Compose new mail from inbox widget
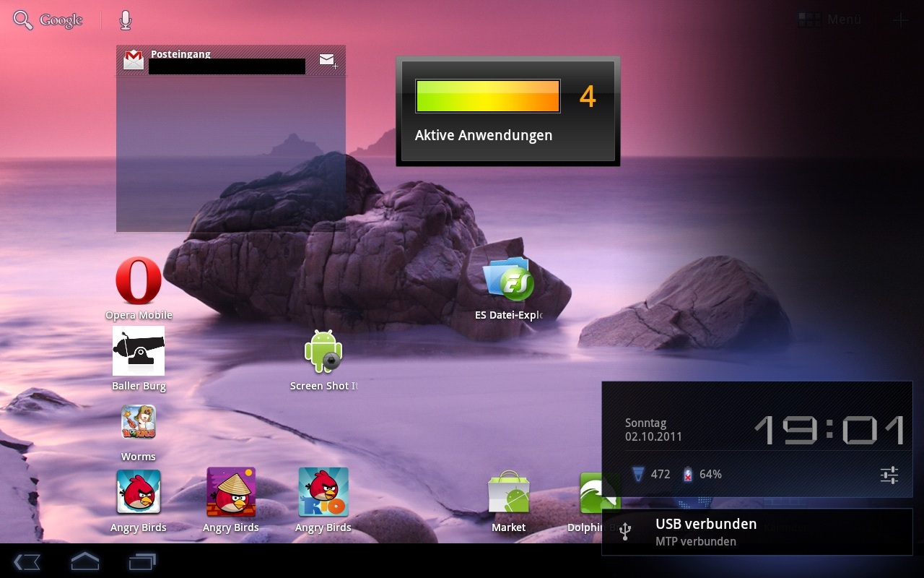924x578 pixels. point(328,61)
